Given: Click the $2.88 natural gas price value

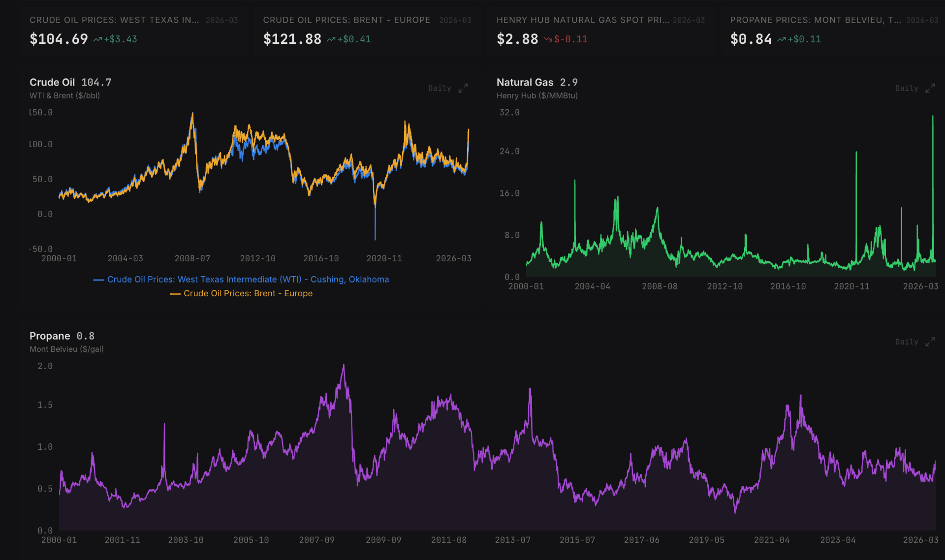Looking at the screenshot, I should click(x=517, y=39).
